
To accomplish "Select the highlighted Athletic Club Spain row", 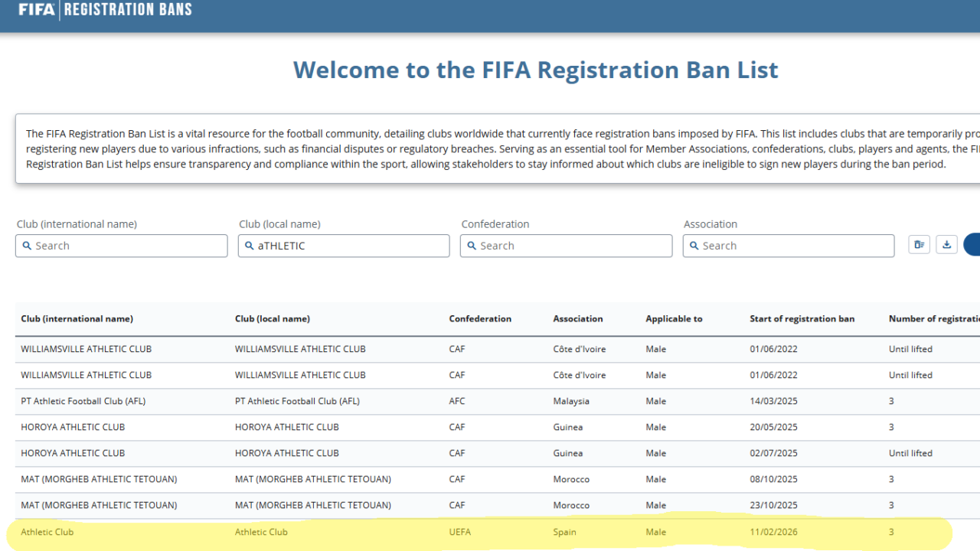I will [475, 532].
